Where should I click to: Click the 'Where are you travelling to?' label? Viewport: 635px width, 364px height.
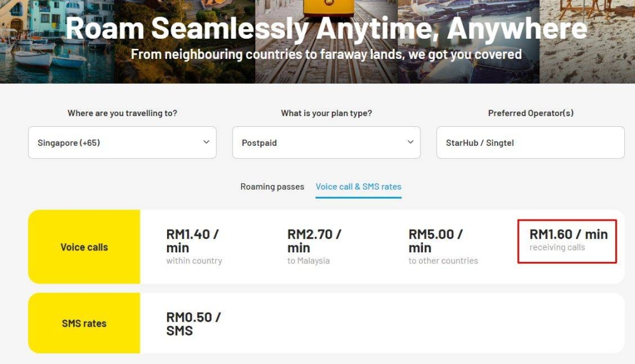tap(123, 114)
